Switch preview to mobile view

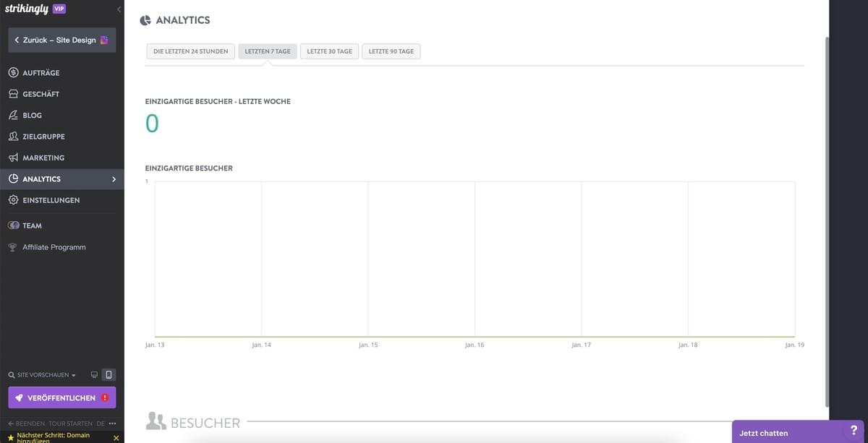[x=109, y=375]
